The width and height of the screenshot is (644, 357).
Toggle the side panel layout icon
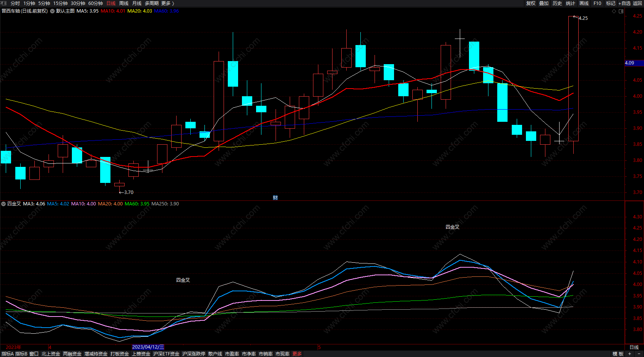coord(621,11)
